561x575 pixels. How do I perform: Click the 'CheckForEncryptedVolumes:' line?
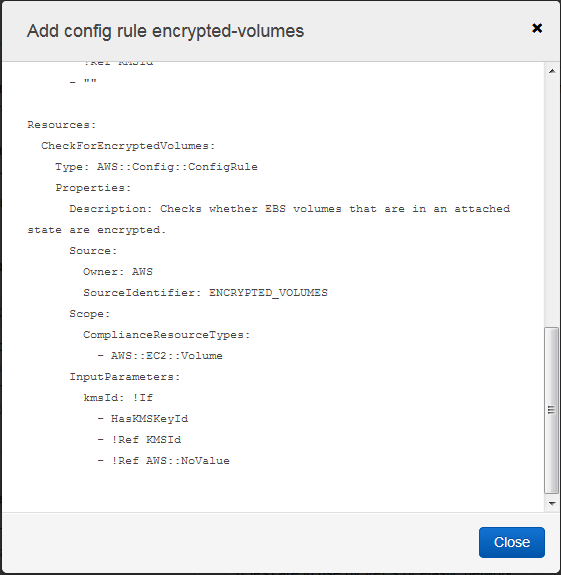[128, 146]
